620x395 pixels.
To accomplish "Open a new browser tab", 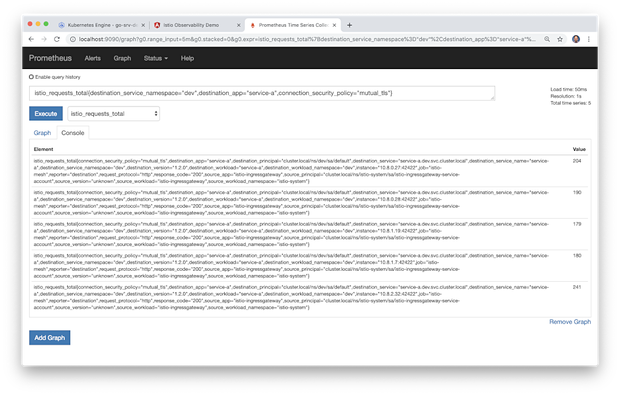I will pyautogui.click(x=349, y=25).
